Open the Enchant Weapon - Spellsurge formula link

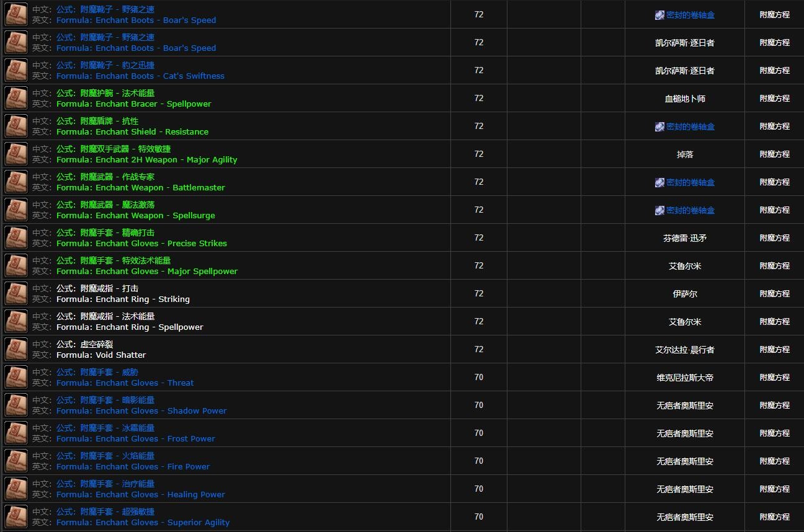(x=135, y=216)
